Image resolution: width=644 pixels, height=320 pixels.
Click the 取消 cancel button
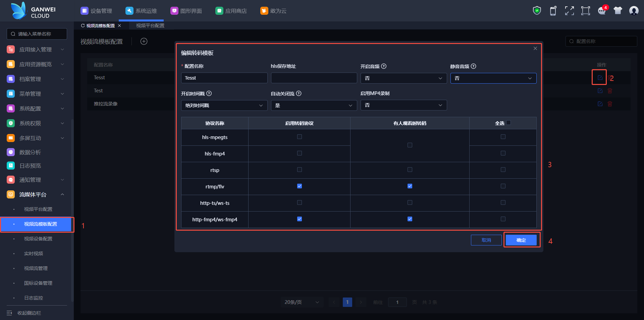[486, 240]
